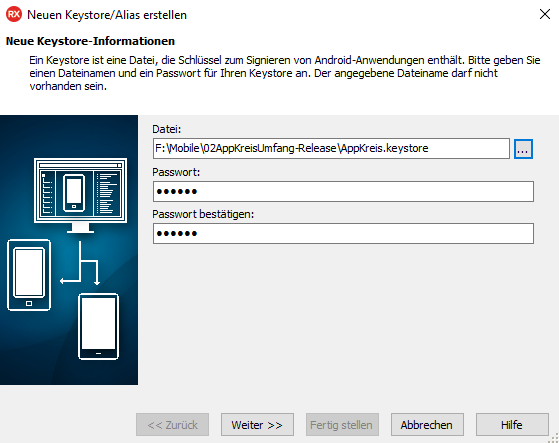Screen dimensions: 559x443
Task: Click the Passwort bestätigen label text
Action: [203, 214]
